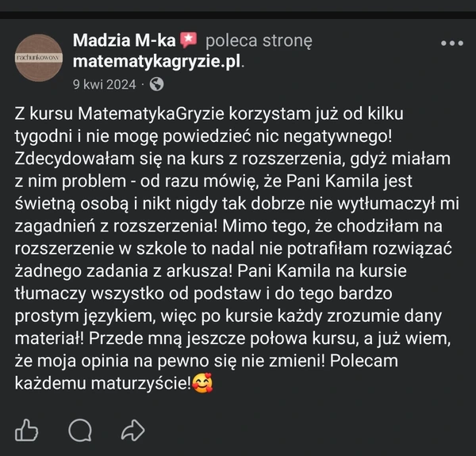Image resolution: width=476 pixels, height=456 pixels.
Task: Click the smiling face with hearts emoji
Action: [x=204, y=385]
